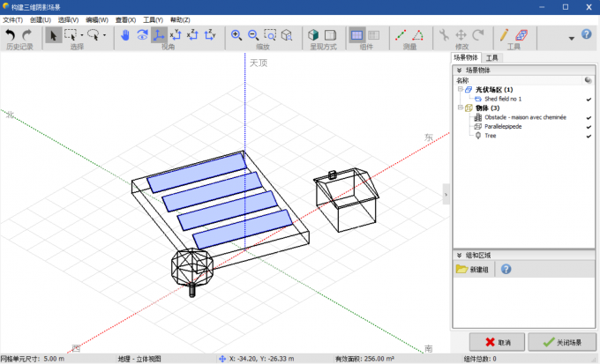Activate the pan hand tool
The height and width of the screenshot is (364, 600).
tap(125, 35)
